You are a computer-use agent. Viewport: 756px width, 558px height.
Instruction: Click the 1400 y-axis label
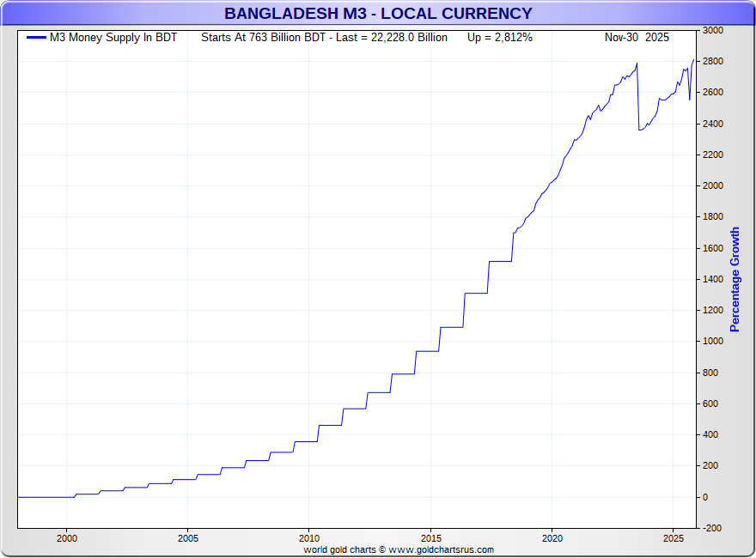point(712,279)
